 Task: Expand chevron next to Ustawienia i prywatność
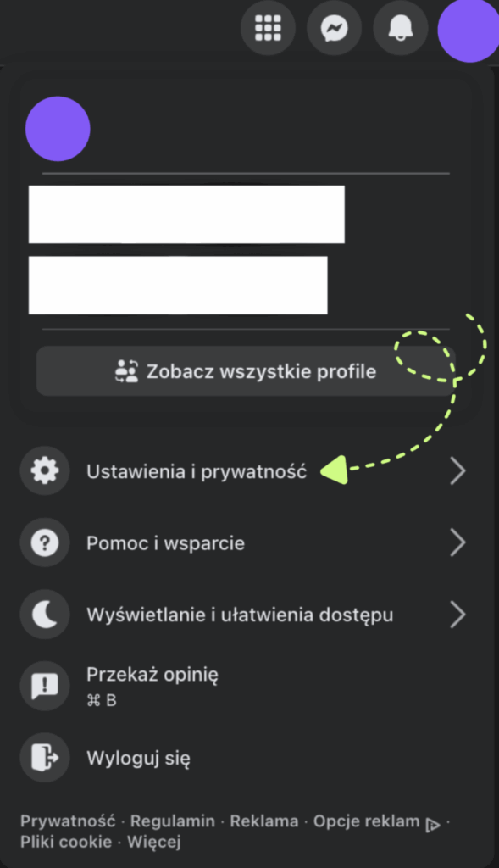457,471
